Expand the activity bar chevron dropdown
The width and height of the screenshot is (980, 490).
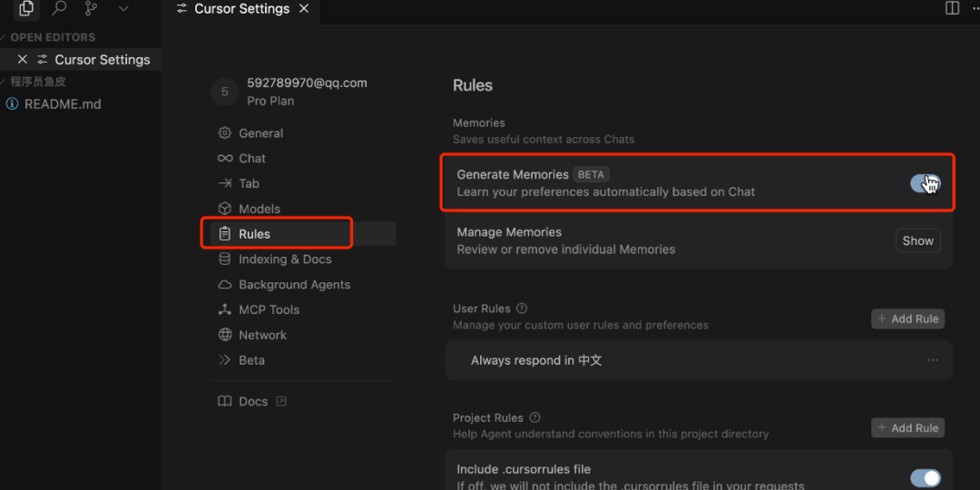(123, 9)
